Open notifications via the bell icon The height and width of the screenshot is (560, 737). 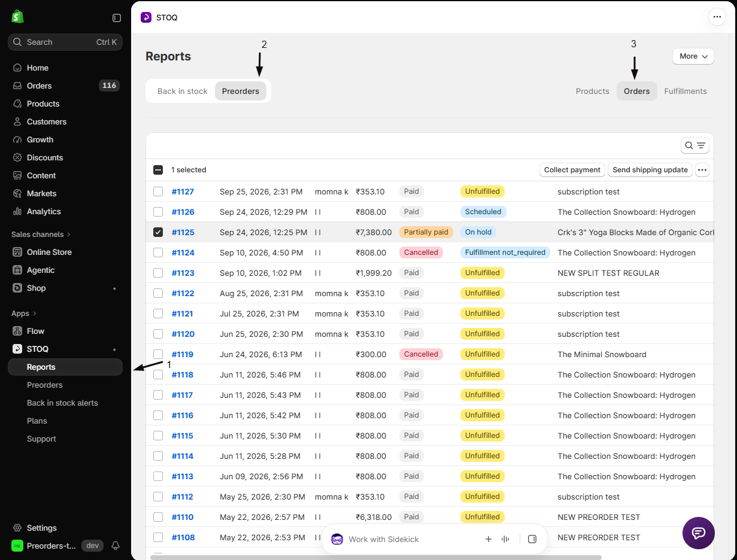[116, 546]
